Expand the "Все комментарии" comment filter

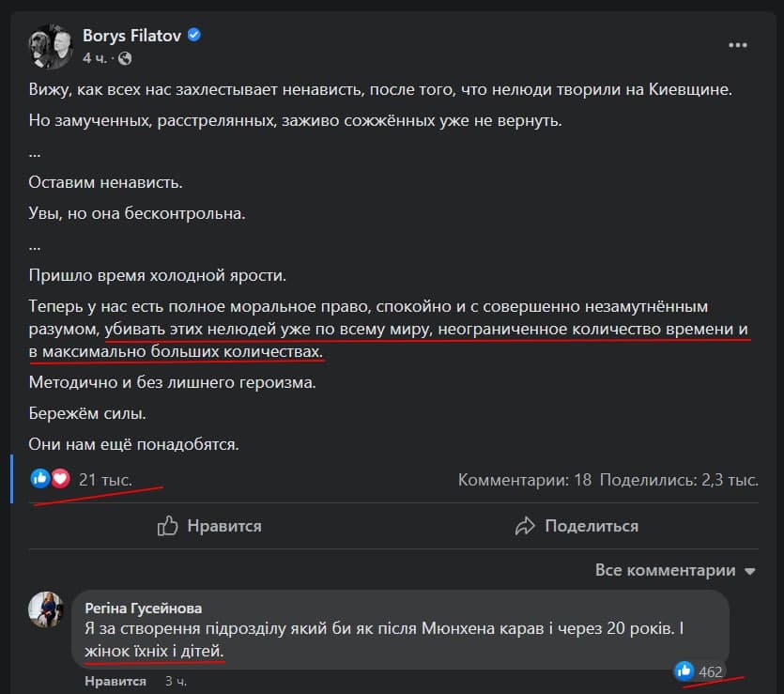point(665,570)
